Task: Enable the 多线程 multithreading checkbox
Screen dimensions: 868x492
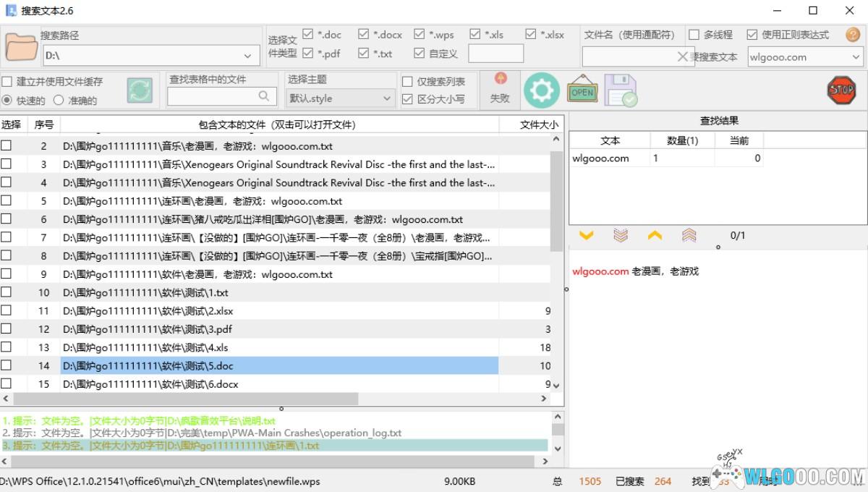Action: coord(694,35)
